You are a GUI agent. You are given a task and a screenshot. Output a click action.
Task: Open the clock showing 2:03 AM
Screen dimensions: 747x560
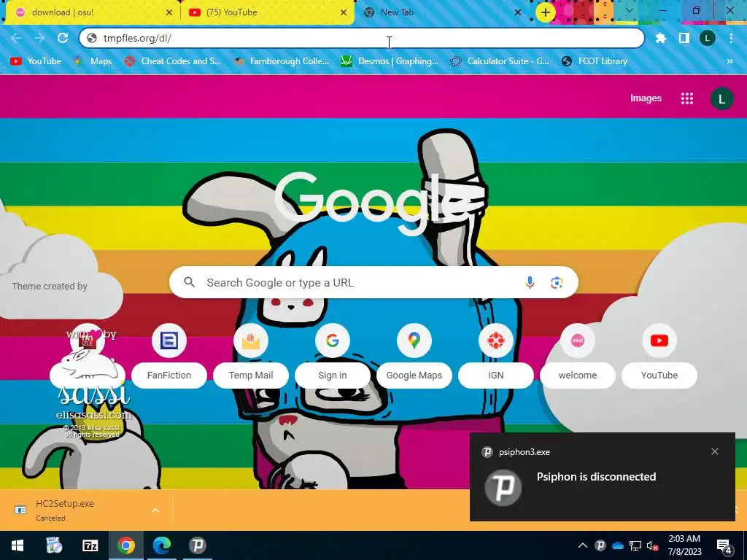[x=684, y=545]
